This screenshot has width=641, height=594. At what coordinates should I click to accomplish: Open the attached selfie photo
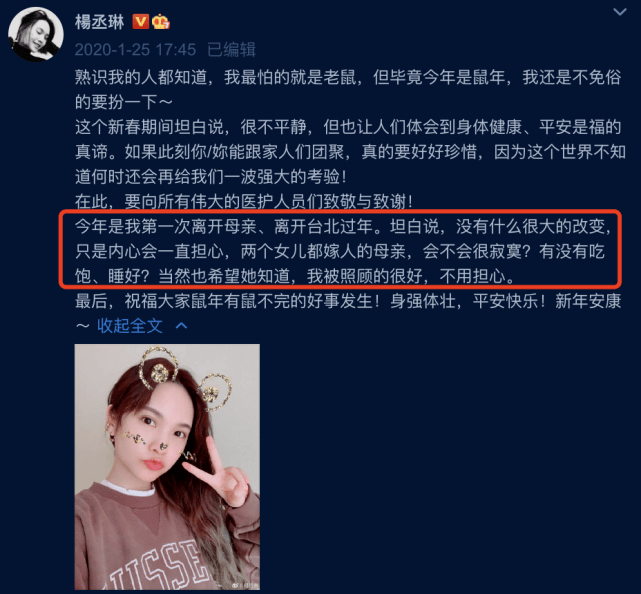(167, 466)
